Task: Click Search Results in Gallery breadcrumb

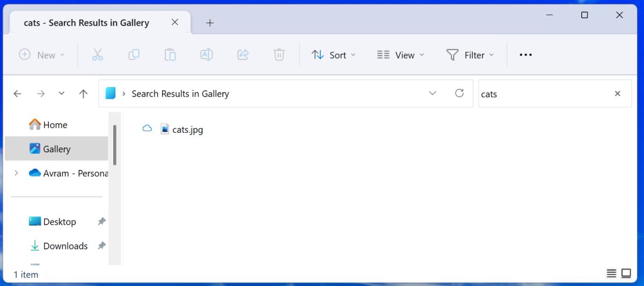Action: 180,94
